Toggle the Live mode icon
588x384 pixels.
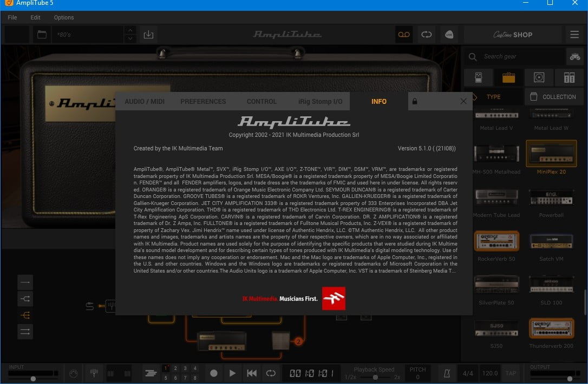point(449,35)
